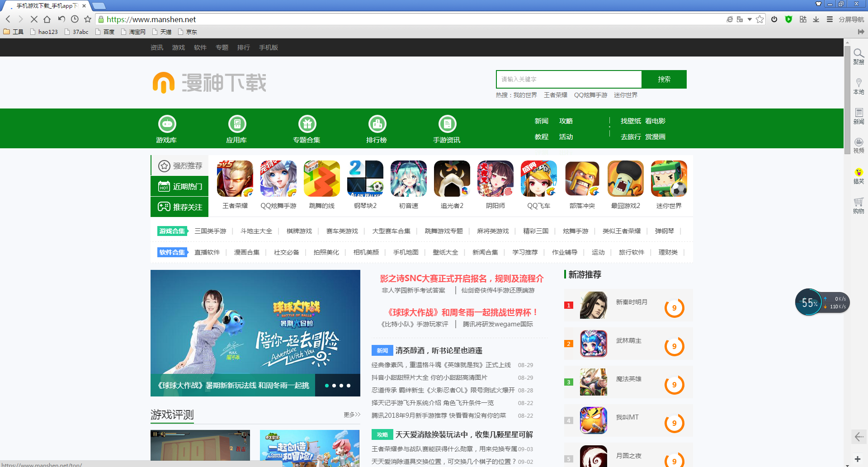Open the 我的世界 hot search link
The image size is (868, 467).
click(x=525, y=95)
